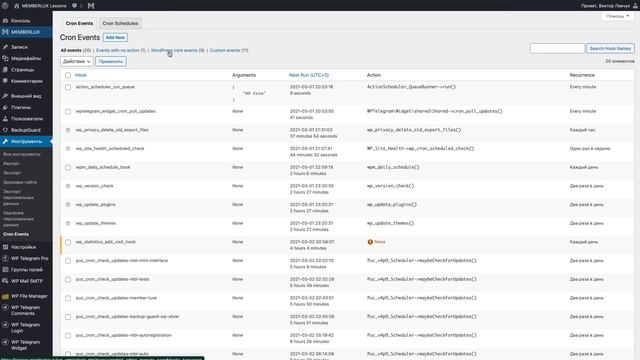640x360 pixels.
Task: Check puc_cron_check_updates-mbl-tests row checkbox
Action: tap(68, 280)
